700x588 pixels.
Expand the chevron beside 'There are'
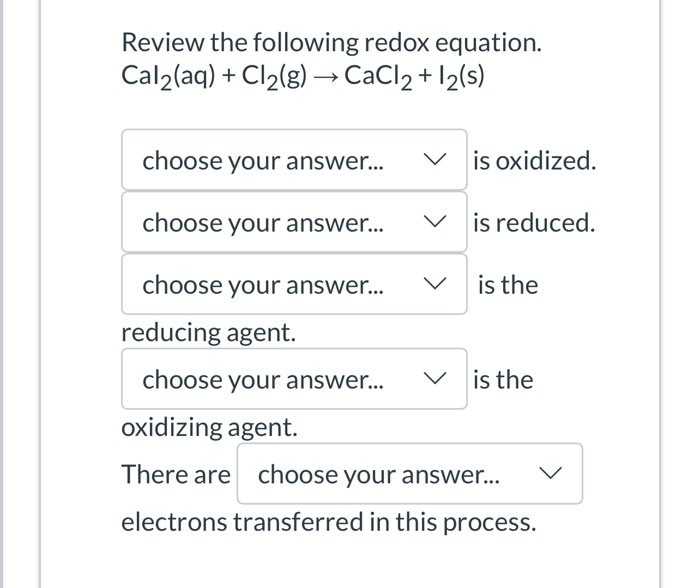[551, 473]
